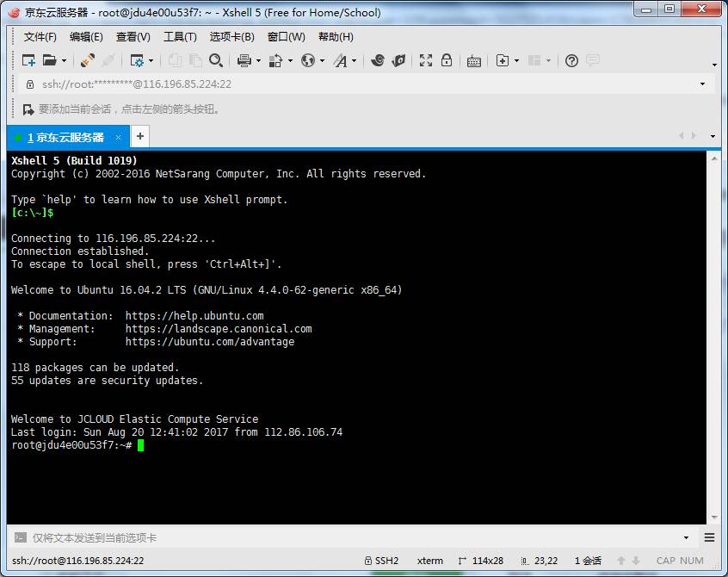Click the https://ubuntu.com/advantage text
The height and width of the screenshot is (577, 728).
point(210,342)
